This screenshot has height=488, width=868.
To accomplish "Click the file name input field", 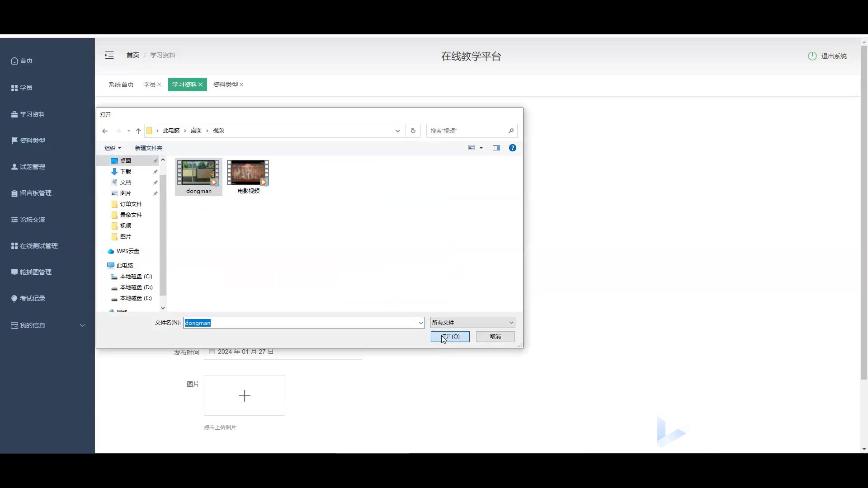I will coord(300,323).
